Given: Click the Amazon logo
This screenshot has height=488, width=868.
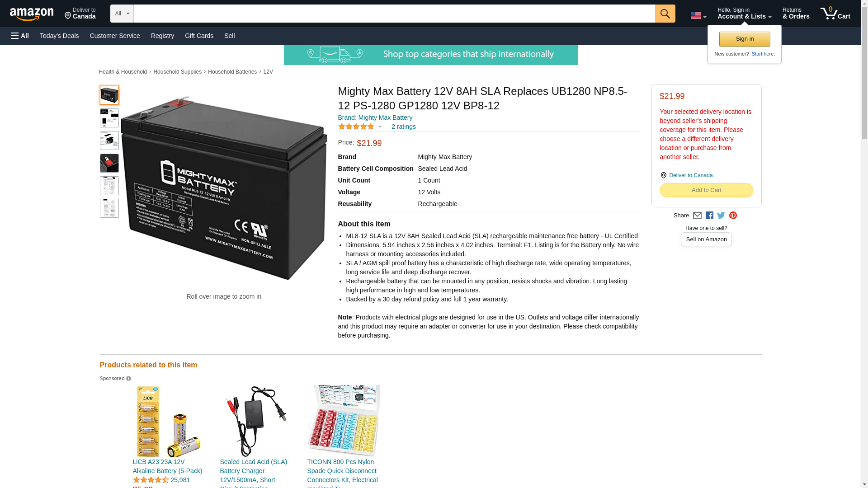Looking at the screenshot, I should [x=32, y=14].
